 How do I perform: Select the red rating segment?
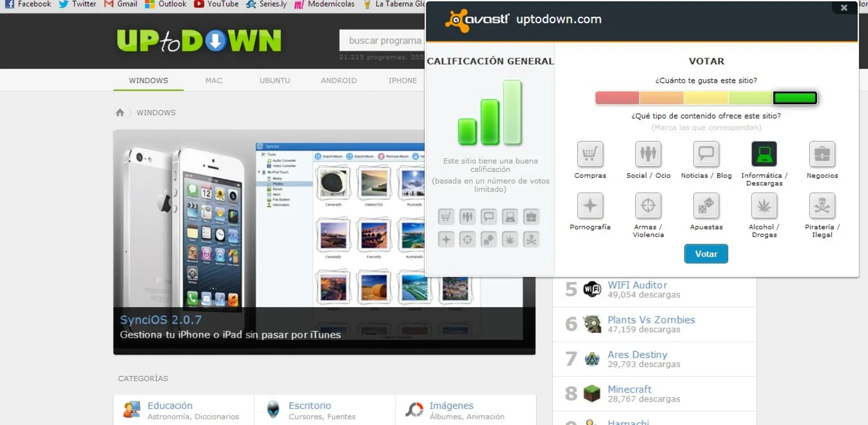(x=617, y=98)
